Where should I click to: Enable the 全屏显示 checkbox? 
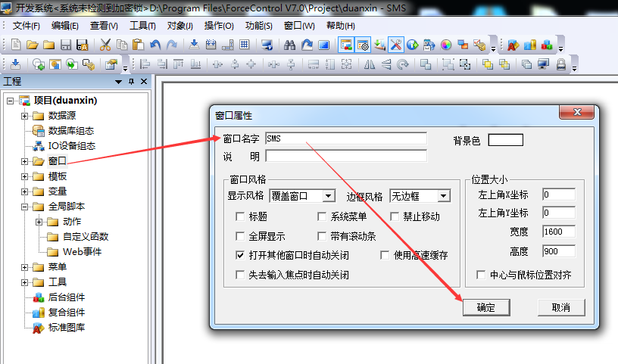[239, 236]
